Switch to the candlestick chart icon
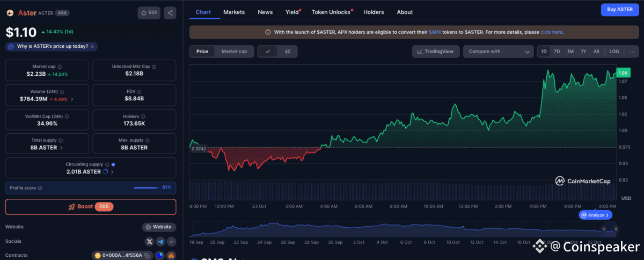 pos(288,52)
